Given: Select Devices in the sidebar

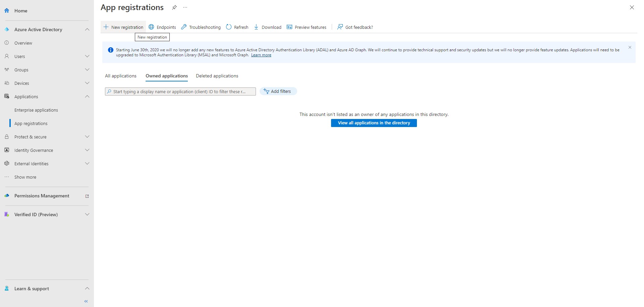Looking at the screenshot, I should click(x=21, y=83).
